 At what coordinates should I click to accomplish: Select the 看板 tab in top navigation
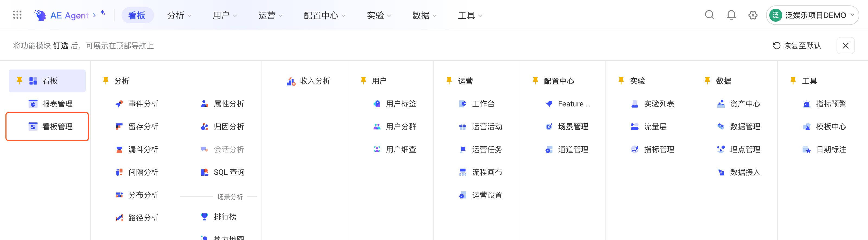click(137, 15)
